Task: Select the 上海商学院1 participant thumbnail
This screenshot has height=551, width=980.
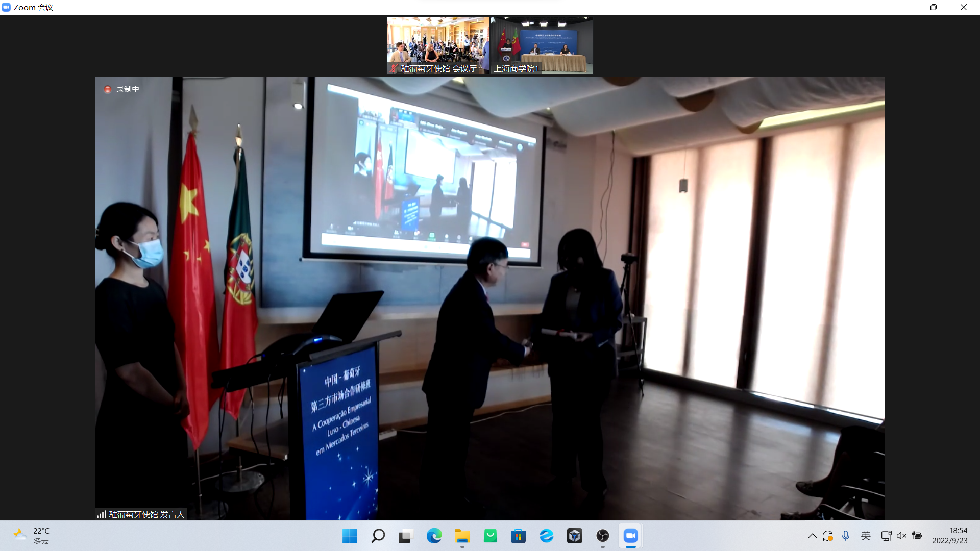Action: (542, 45)
